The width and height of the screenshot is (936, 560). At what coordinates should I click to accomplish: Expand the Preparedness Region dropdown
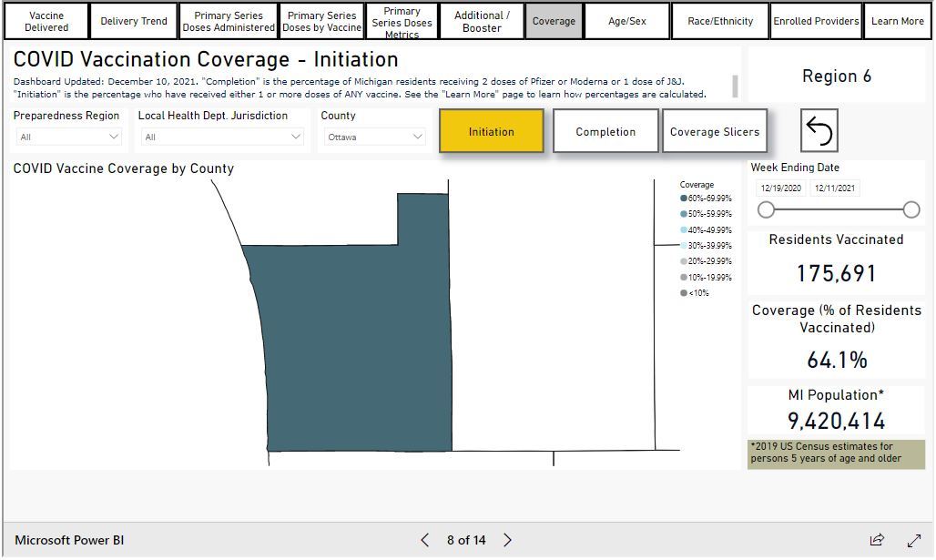pos(69,137)
